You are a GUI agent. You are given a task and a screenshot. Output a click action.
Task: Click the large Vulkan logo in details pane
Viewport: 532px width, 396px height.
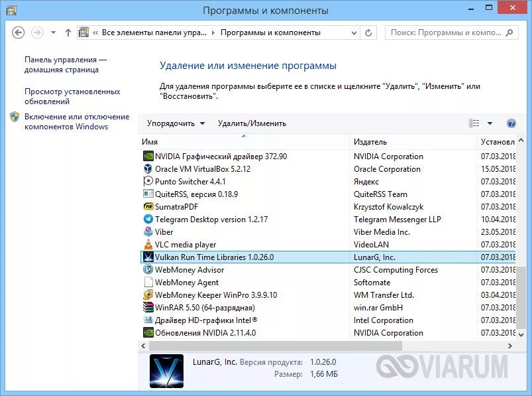point(166,371)
